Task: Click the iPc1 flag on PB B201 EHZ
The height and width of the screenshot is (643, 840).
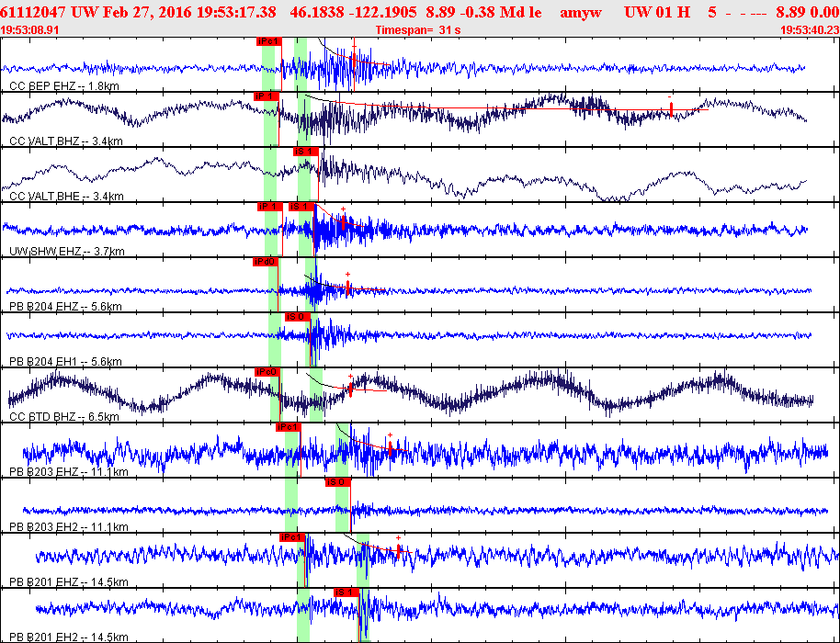Action: coord(292,537)
